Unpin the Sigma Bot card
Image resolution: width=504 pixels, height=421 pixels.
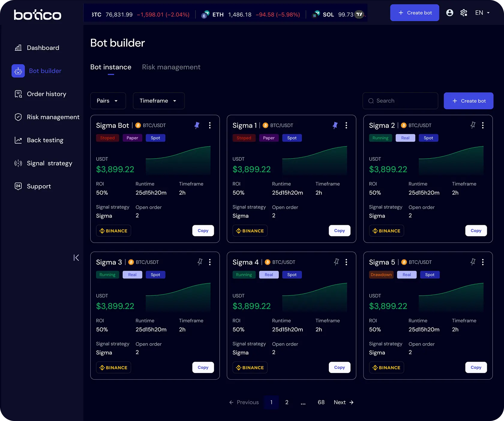coord(197,125)
